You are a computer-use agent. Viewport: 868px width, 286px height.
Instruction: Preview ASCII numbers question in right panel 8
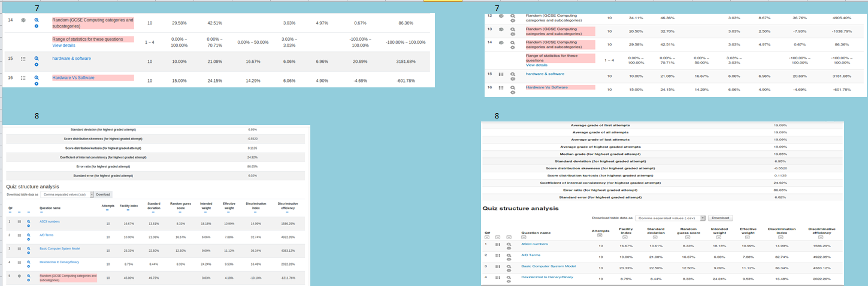click(509, 244)
